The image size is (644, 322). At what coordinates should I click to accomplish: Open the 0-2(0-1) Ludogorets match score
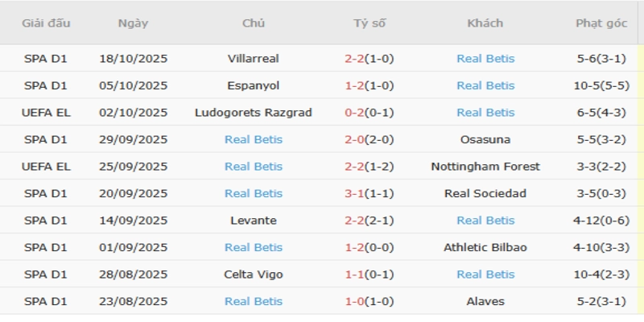(x=369, y=112)
